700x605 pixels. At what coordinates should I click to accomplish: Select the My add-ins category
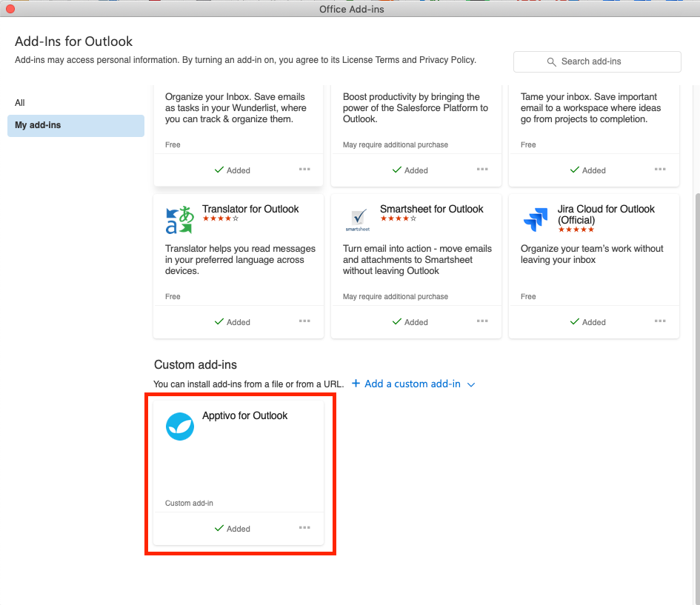point(76,125)
